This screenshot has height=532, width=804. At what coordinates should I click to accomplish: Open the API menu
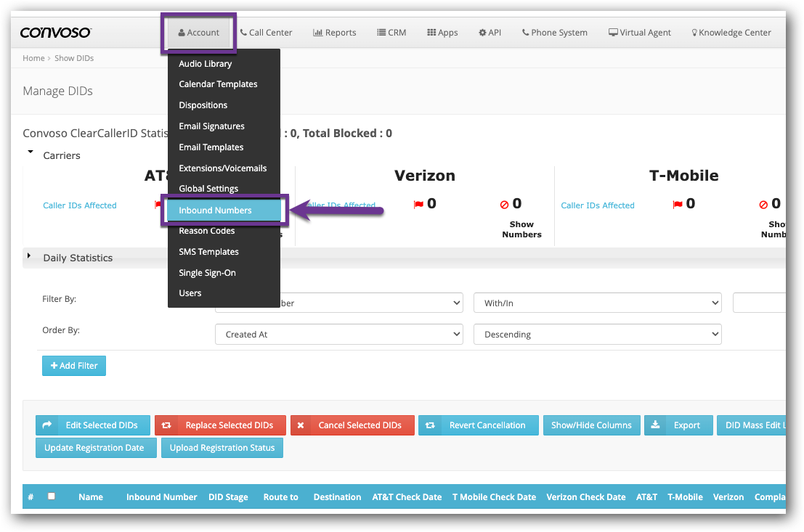pyautogui.click(x=490, y=32)
